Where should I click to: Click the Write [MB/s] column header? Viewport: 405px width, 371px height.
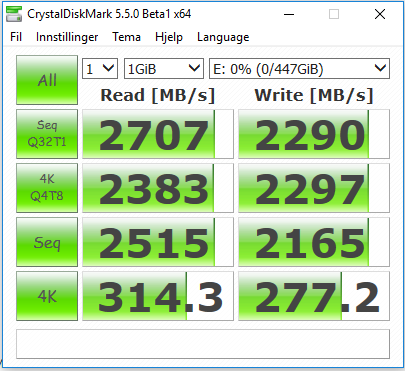click(314, 95)
